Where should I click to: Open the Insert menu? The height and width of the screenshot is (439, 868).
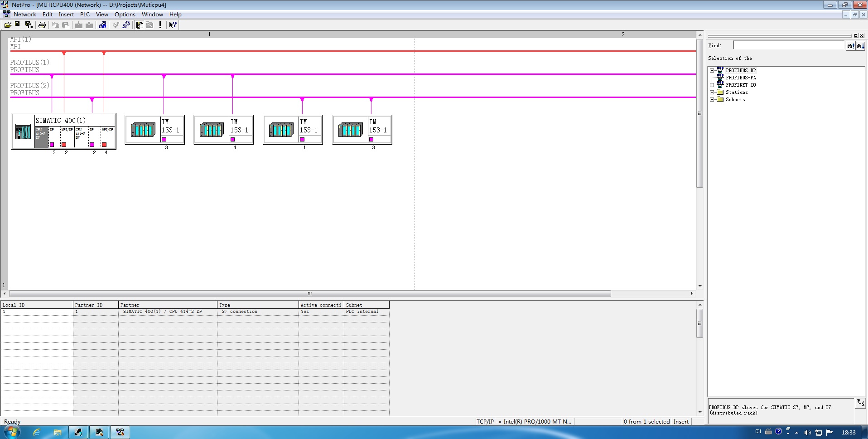point(66,15)
